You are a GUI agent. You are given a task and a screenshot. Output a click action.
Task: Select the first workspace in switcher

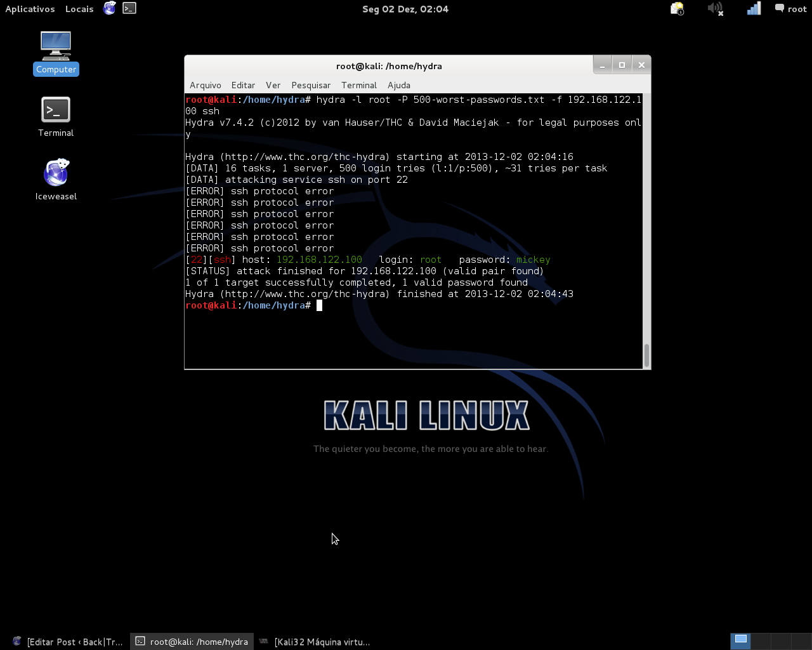(741, 641)
